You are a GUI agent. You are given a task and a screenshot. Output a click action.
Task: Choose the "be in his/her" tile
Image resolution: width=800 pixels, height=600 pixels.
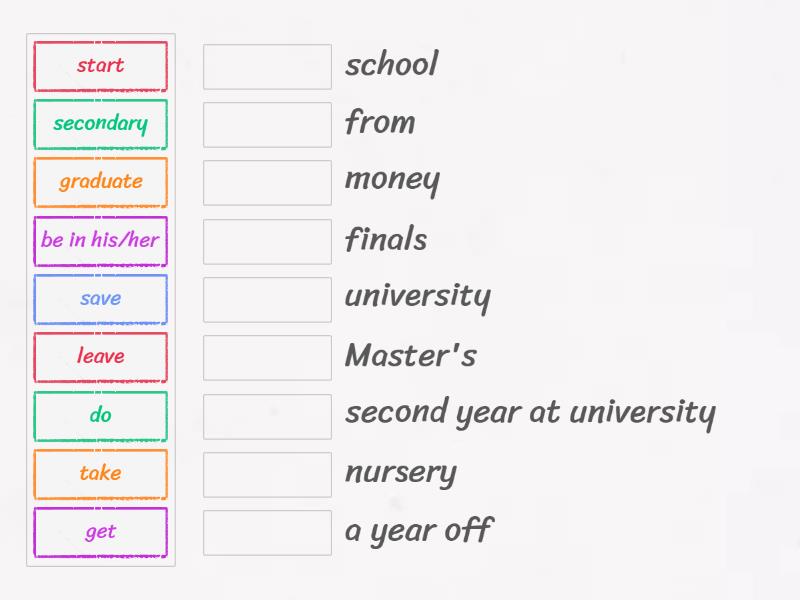click(x=100, y=241)
